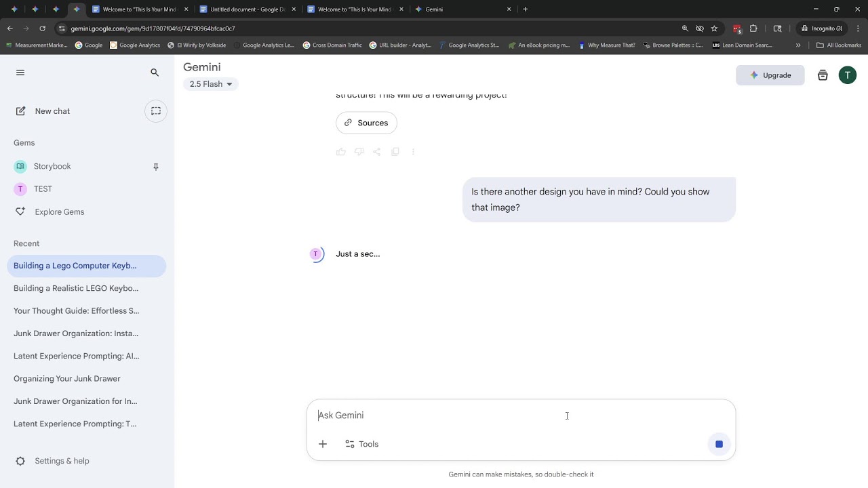The height and width of the screenshot is (488, 868).
Task: Click the 'Gemini can make mistakes' disclaimer text
Action: point(521,474)
